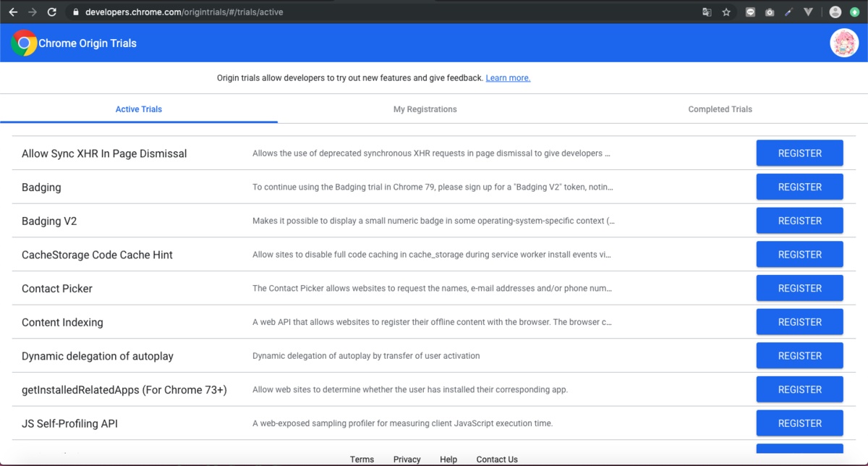
Task: Register for CacheStorage Code Cache Hint
Action: [799, 255]
